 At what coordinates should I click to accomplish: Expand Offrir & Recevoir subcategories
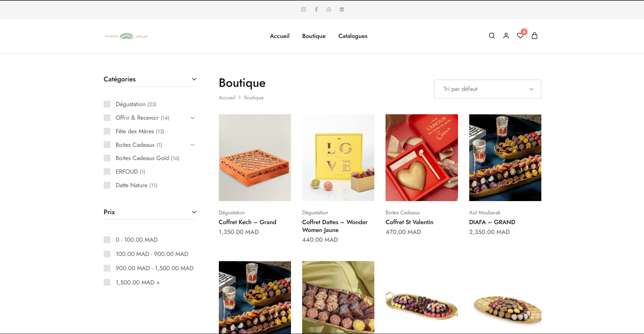pos(193,118)
